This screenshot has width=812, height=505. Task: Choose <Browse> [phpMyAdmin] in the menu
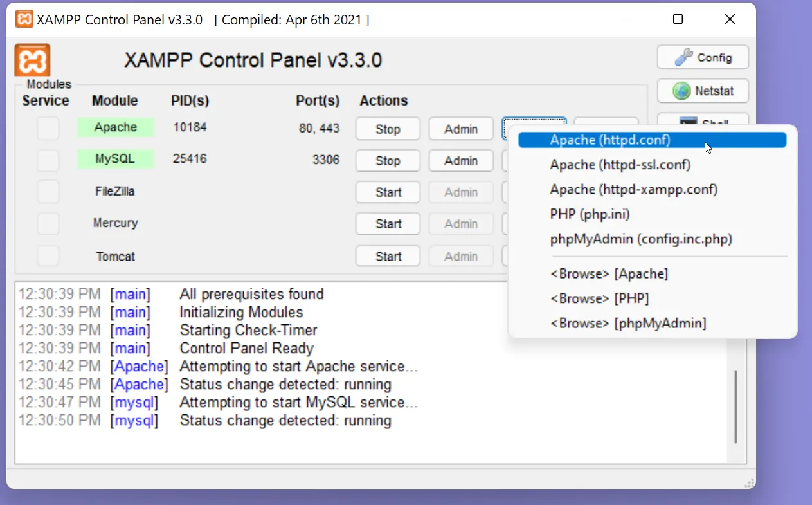coord(627,323)
